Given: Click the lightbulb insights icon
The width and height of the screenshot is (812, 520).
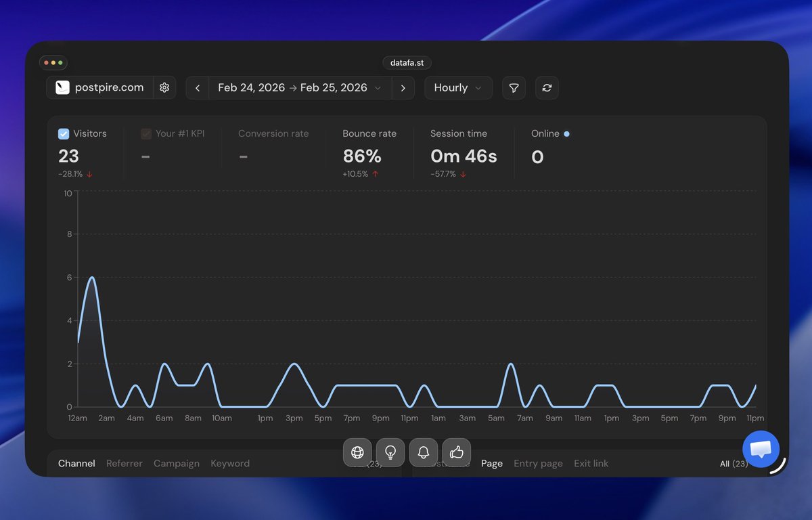Looking at the screenshot, I should (x=390, y=452).
